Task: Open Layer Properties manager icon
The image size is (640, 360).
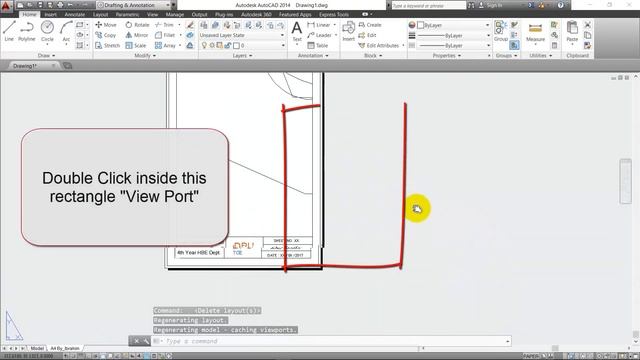Action: [204, 25]
